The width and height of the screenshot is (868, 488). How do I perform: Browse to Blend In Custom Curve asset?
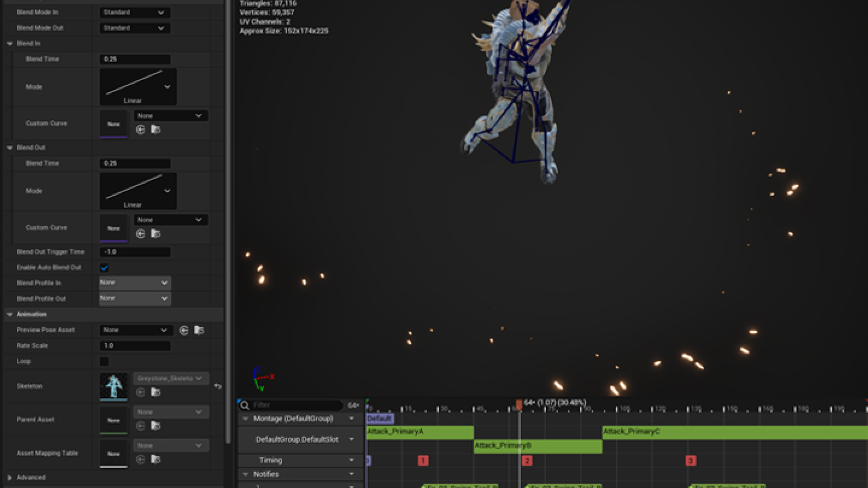pos(156,130)
